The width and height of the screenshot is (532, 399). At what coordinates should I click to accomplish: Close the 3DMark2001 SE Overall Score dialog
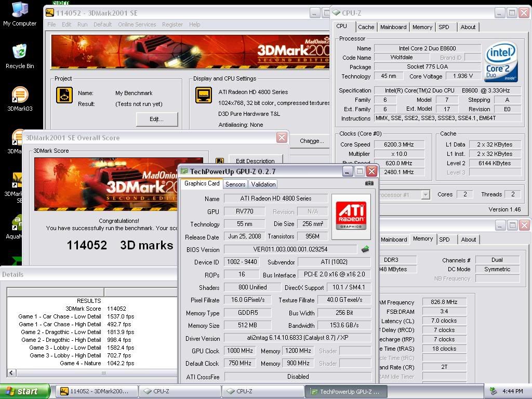pyautogui.click(x=282, y=137)
